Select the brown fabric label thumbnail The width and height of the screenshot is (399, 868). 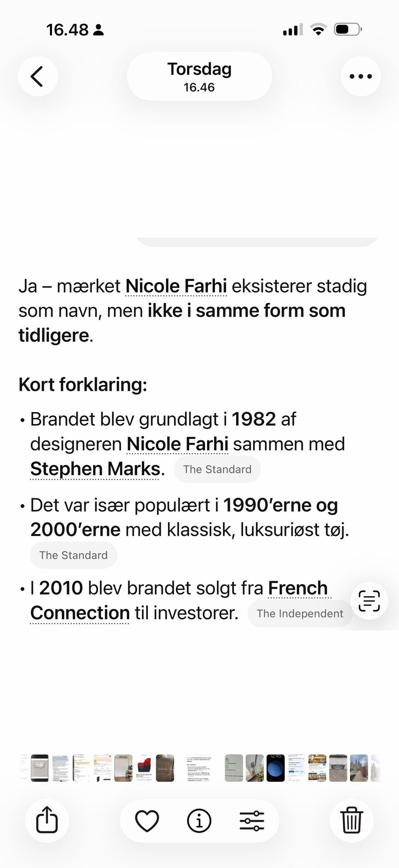point(165,768)
